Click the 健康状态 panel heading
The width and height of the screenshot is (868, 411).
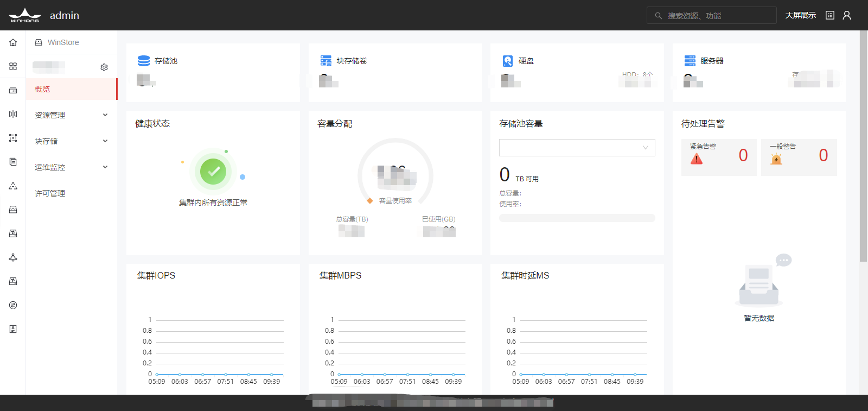point(152,124)
